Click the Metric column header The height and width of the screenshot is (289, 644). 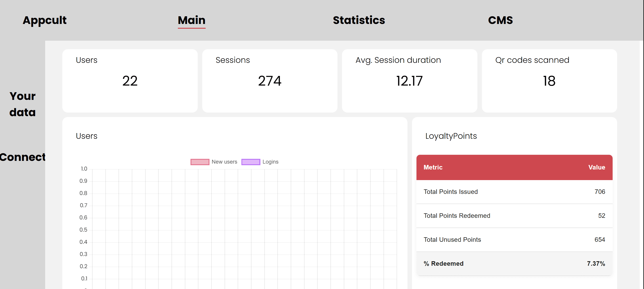click(433, 167)
